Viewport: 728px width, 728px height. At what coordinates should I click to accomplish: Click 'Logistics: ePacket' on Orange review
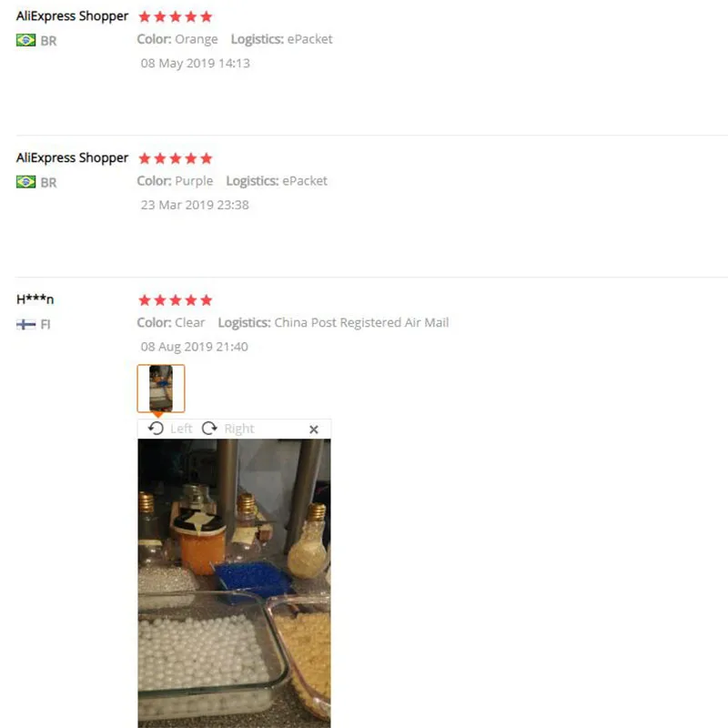282,39
